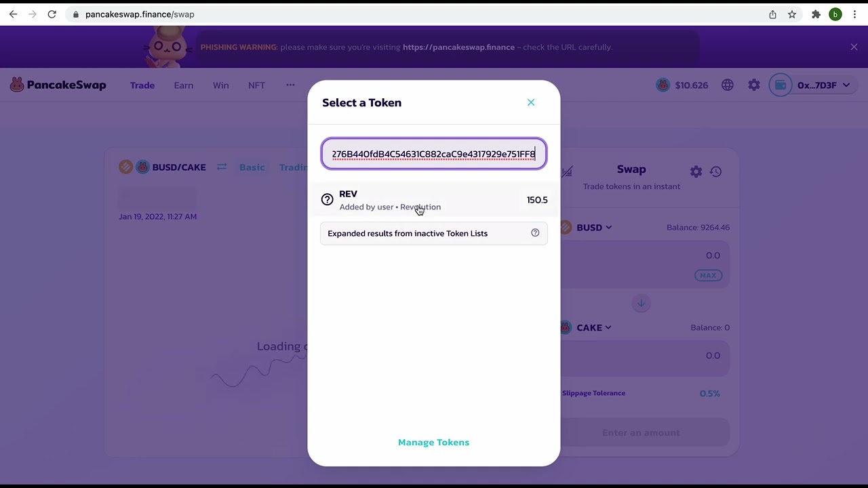Open the browser profile avatar
The width and height of the screenshot is (868, 488).
835,14
